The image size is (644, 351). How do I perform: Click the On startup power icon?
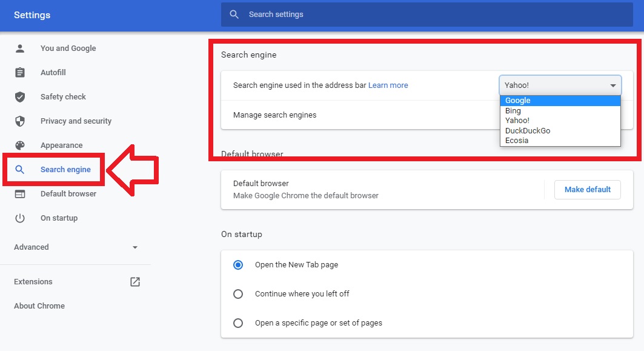click(x=20, y=218)
